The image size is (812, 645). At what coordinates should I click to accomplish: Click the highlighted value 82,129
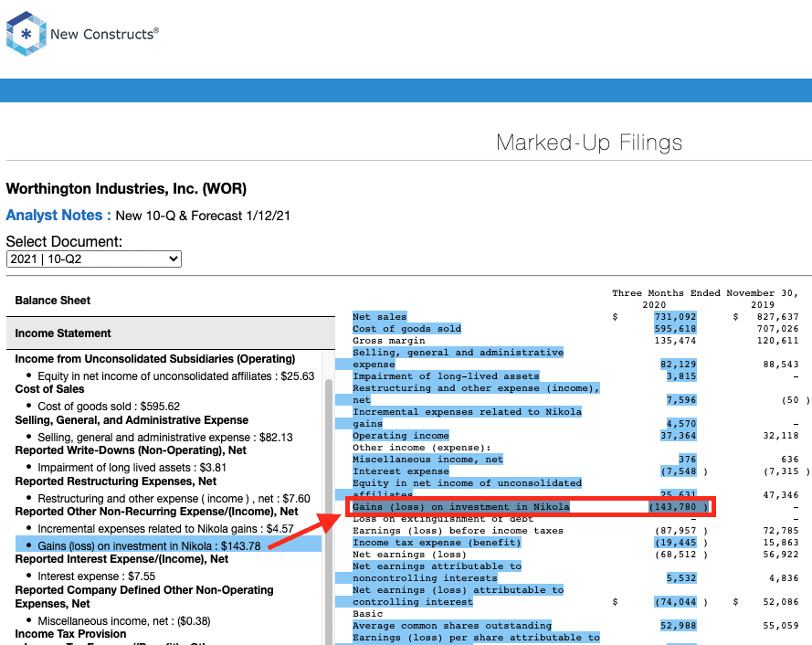pos(679,365)
